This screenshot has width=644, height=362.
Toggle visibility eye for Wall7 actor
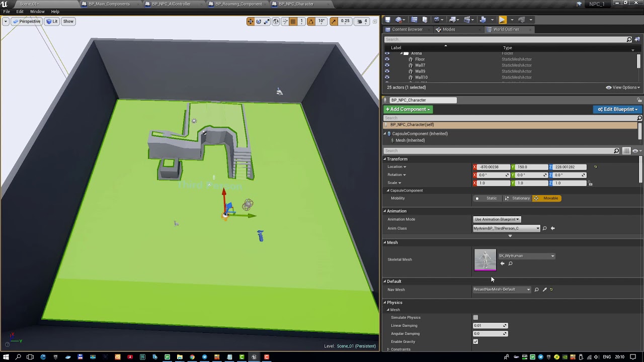[387, 65]
